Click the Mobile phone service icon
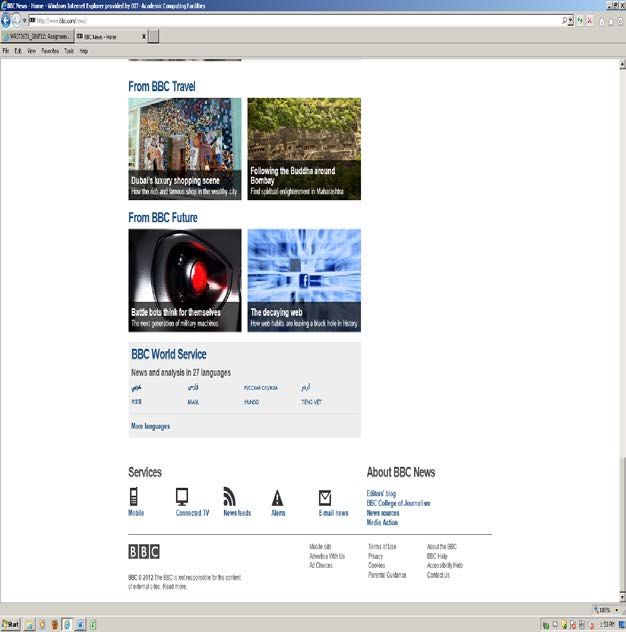This screenshot has height=632, width=626. pos(134,496)
